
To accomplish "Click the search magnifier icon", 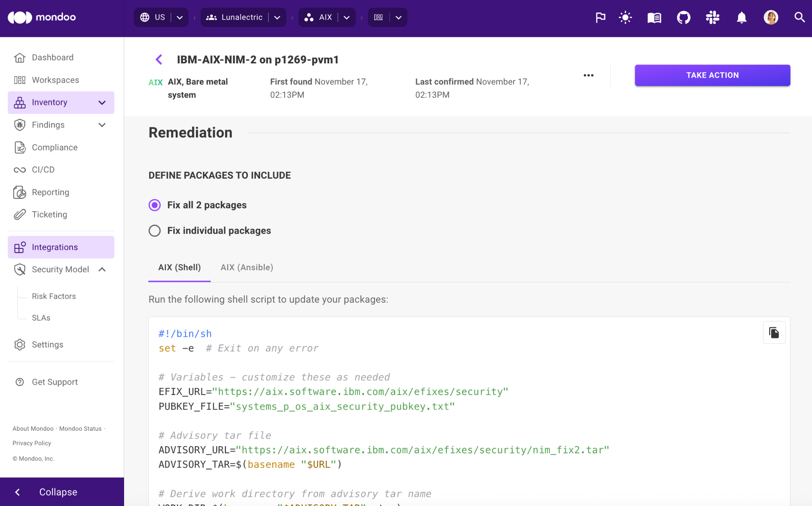I will (799, 17).
